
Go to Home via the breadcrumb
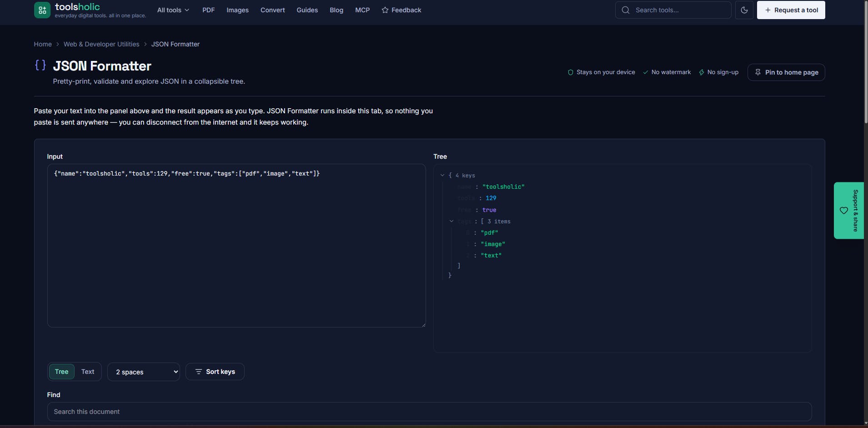(43, 44)
